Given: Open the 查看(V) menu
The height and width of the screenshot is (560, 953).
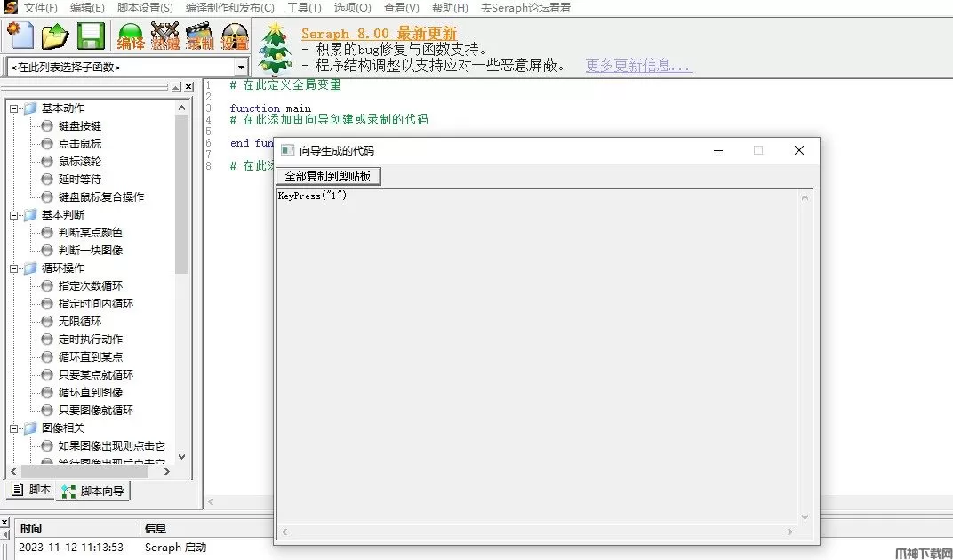Looking at the screenshot, I should (x=401, y=8).
